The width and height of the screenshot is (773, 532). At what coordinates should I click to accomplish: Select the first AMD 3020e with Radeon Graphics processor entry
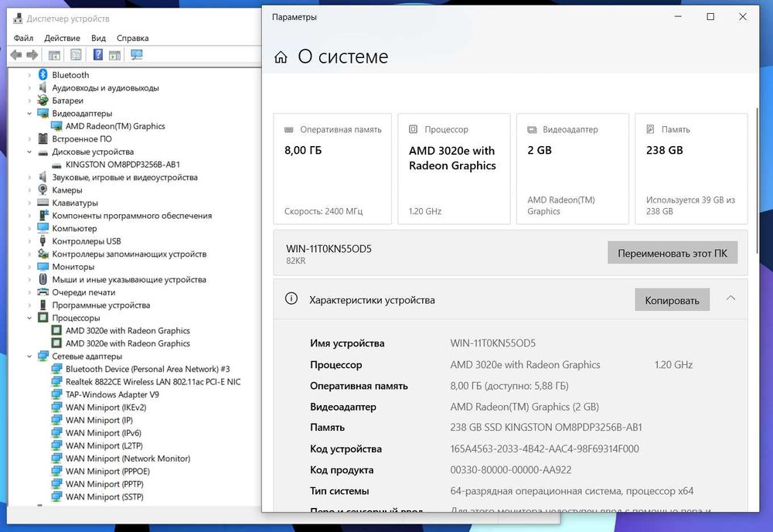(128, 331)
